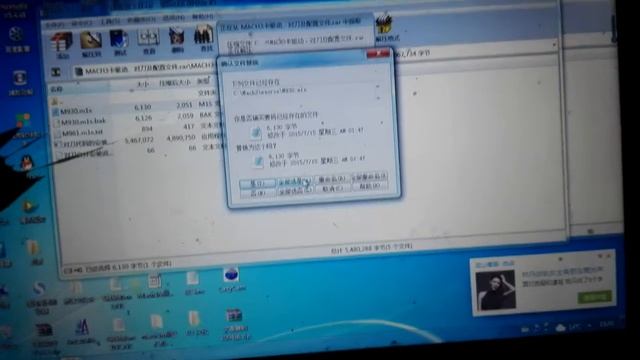Select the M930.mls.bak file row
This screenshot has width=640, height=360.
137,119
